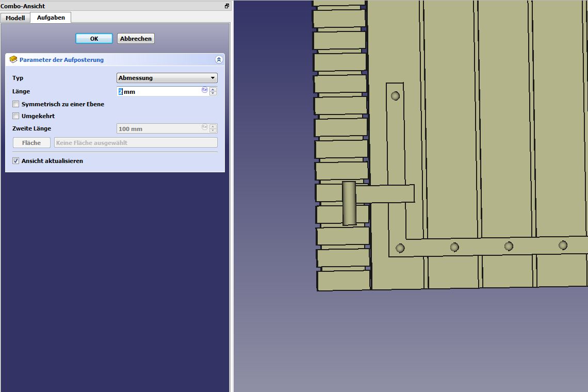
Task: Click the Keine Fläche ausgewählt field
Action: click(136, 143)
